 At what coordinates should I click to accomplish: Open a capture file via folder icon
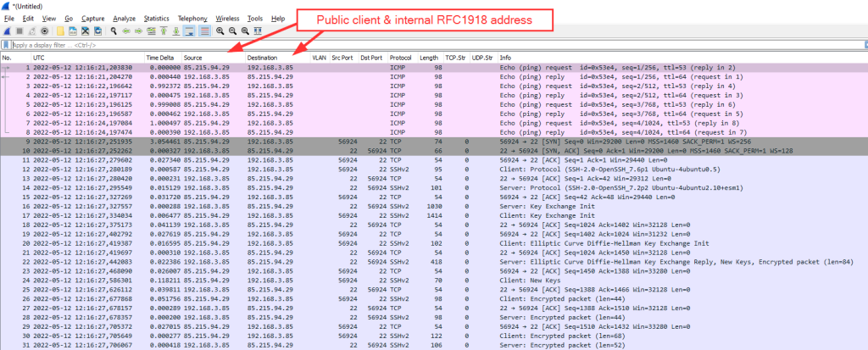click(x=60, y=31)
